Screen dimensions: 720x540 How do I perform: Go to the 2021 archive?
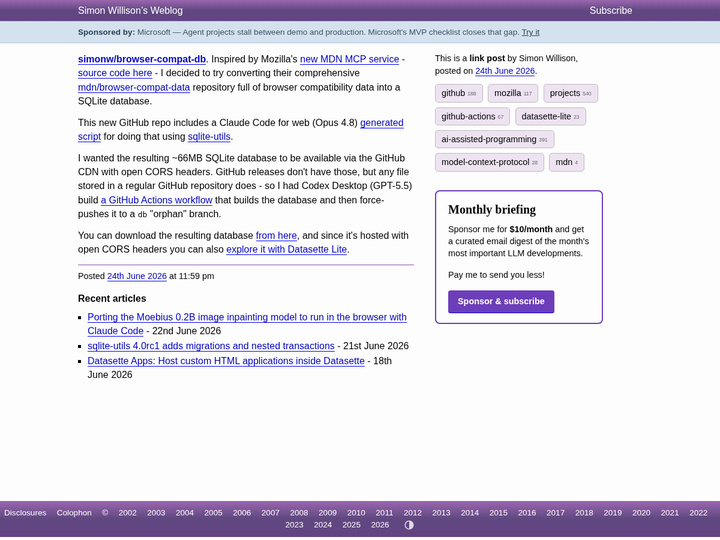coord(669,512)
